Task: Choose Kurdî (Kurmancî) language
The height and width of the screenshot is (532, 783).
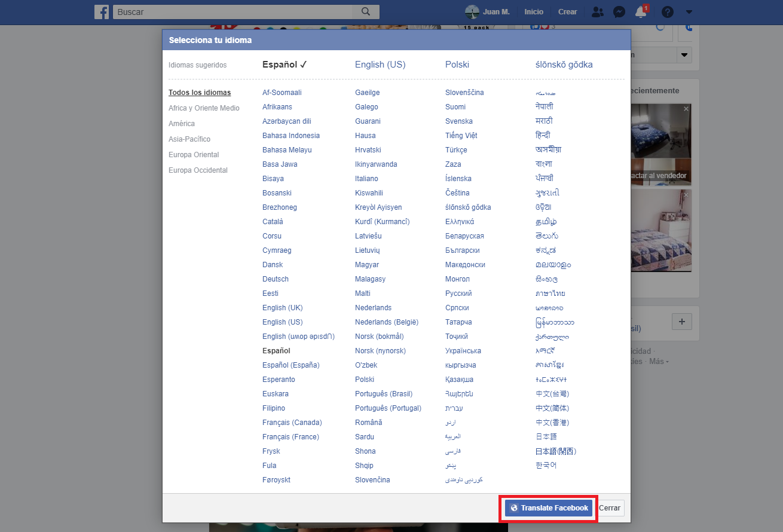Action: click(x=383, y=222)
